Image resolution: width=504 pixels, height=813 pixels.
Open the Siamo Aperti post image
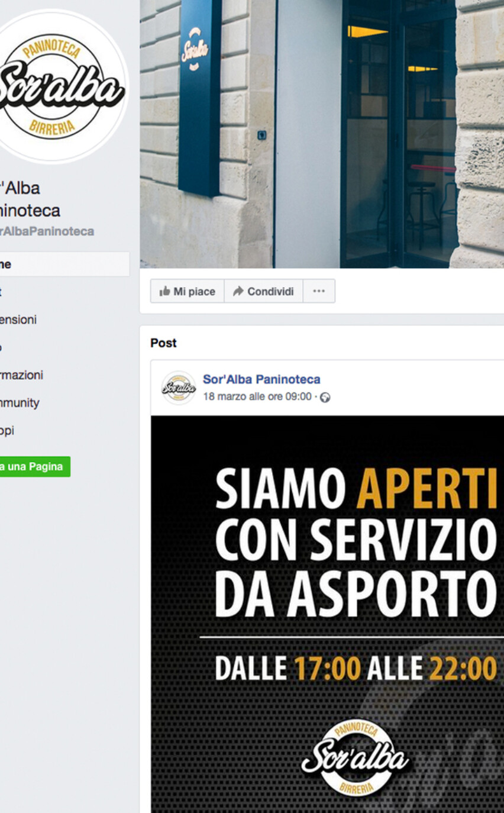click(327, 614)
